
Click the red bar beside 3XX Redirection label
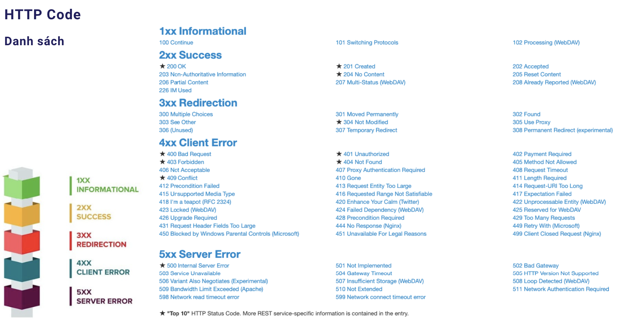click(x=70, y=240)
